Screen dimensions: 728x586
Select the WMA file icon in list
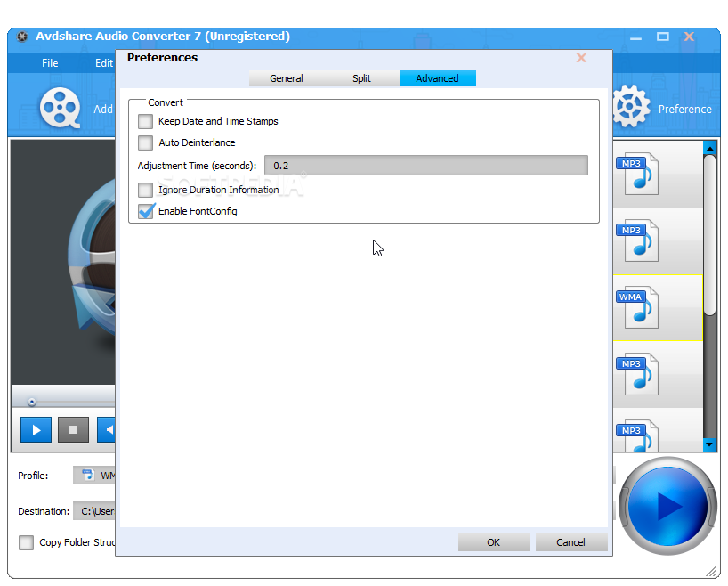[x=637, y=307]
